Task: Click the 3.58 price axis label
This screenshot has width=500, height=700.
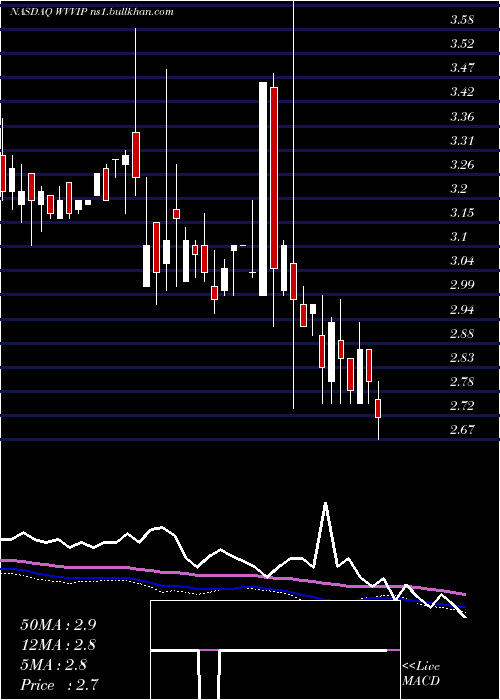Action: pyautogui.click(x=461, y=20)
